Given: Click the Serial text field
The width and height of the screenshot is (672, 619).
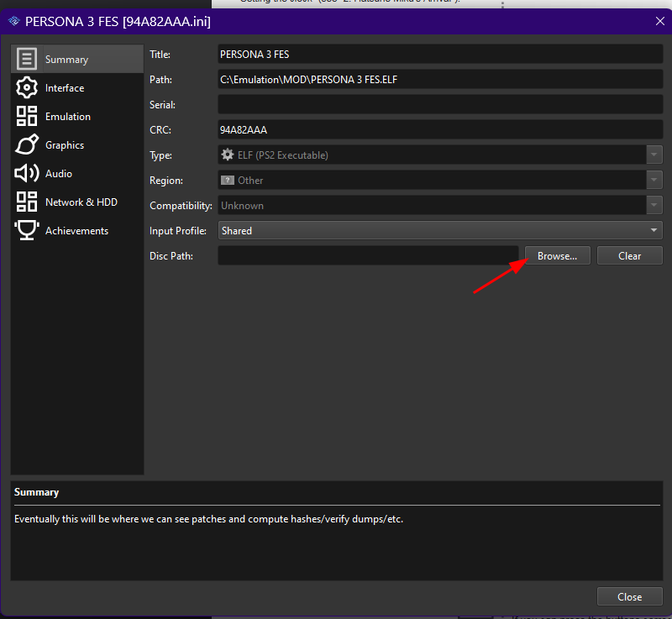Looking at the screenshot, I should point(440,104).
